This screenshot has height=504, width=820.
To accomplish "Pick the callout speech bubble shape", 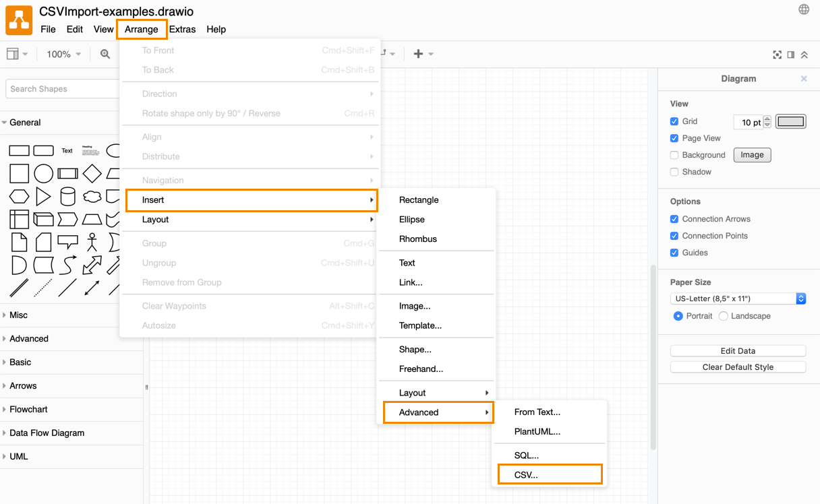I will pyautogui.click(x=67, y=243).
